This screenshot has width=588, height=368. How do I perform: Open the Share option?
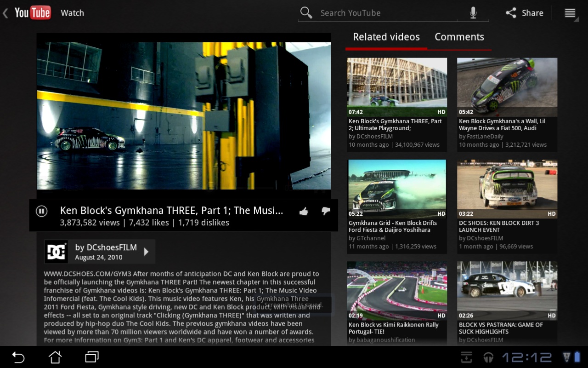[x=524, y=13]
